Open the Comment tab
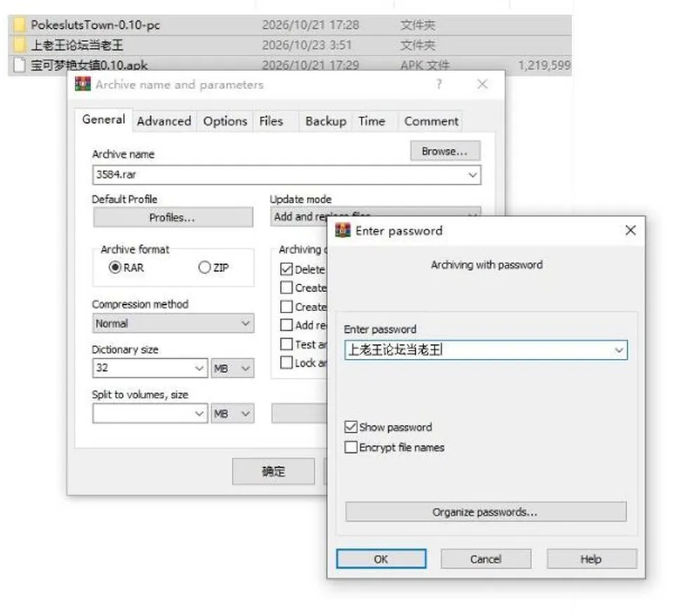The height and width of the screenshot is (616, 674). click(x=431, y=122)
